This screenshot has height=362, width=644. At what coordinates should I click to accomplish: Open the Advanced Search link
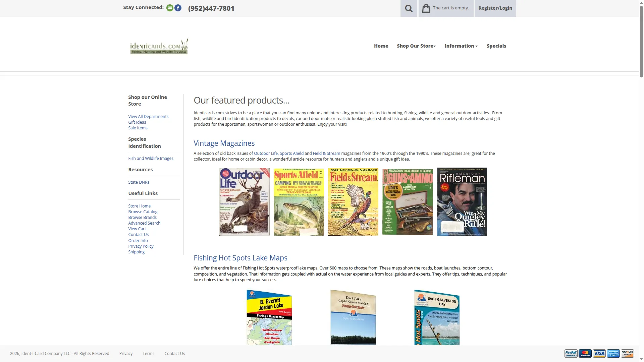144,223
